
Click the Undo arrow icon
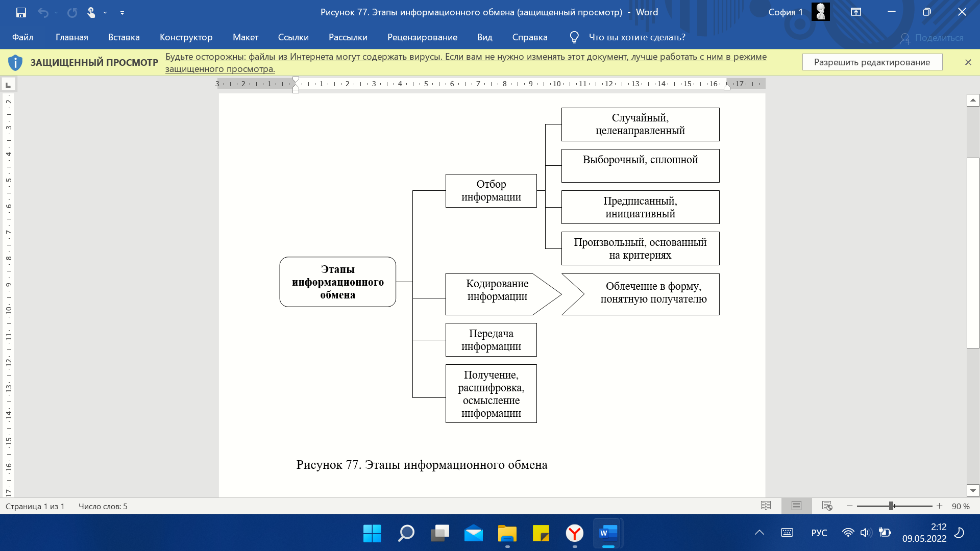[x=43, y=12]
